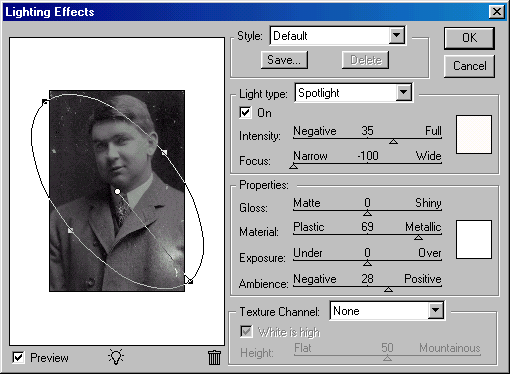
Task: Click the Plastic label on the Material slider
Action: (x=309, y=227)
